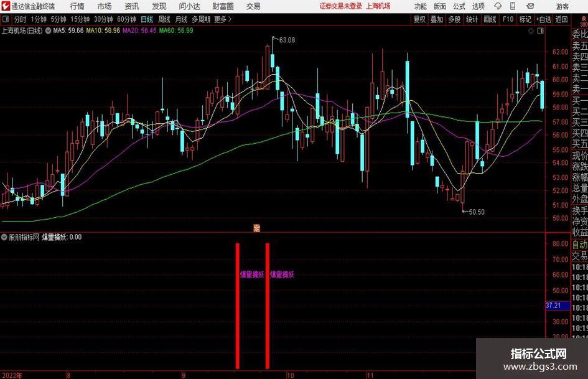This screenshot has width=588, height=379.
Task: Click the 画线 drawing tool button
Action: [x=490, y=19]
